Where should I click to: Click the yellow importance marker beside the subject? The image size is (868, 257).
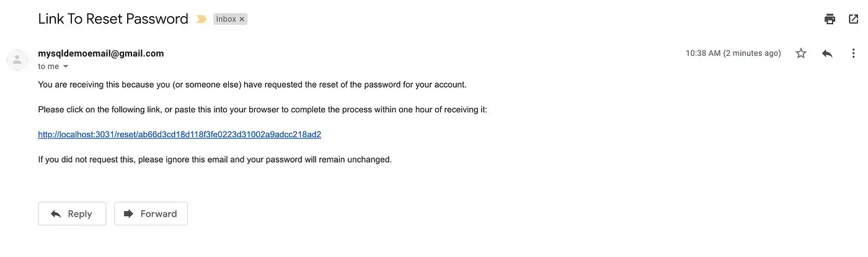pyautogui.click(x=201, y=19)
